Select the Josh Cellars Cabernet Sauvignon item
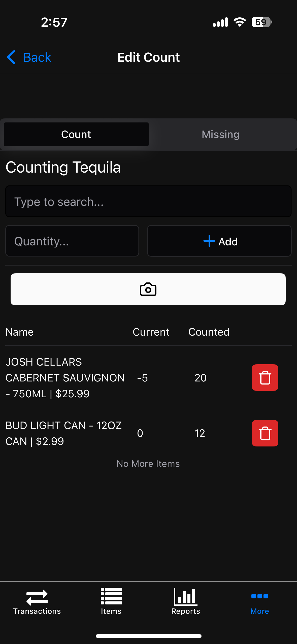 (65, 378)
